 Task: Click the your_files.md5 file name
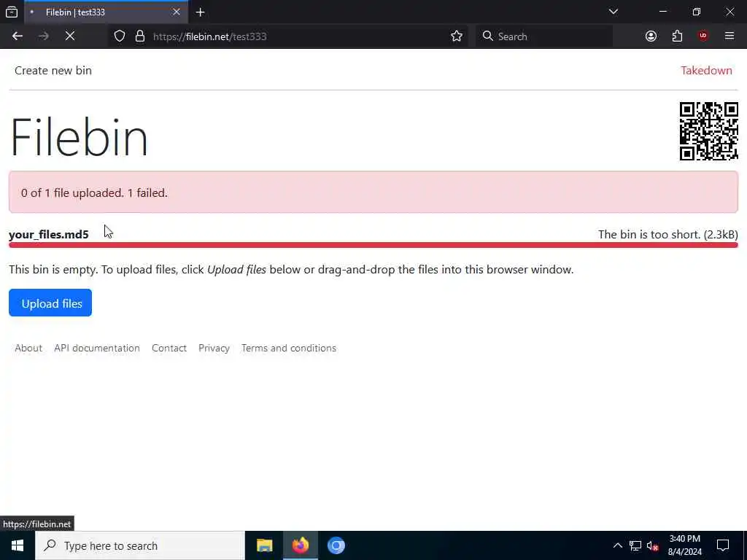tap(49, 234)
